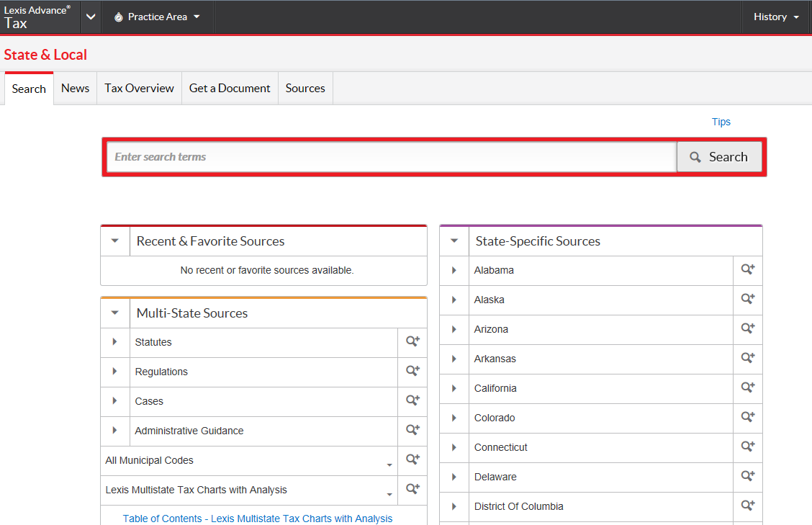
Task: Open the History dropdown menu
Action: 776,17
